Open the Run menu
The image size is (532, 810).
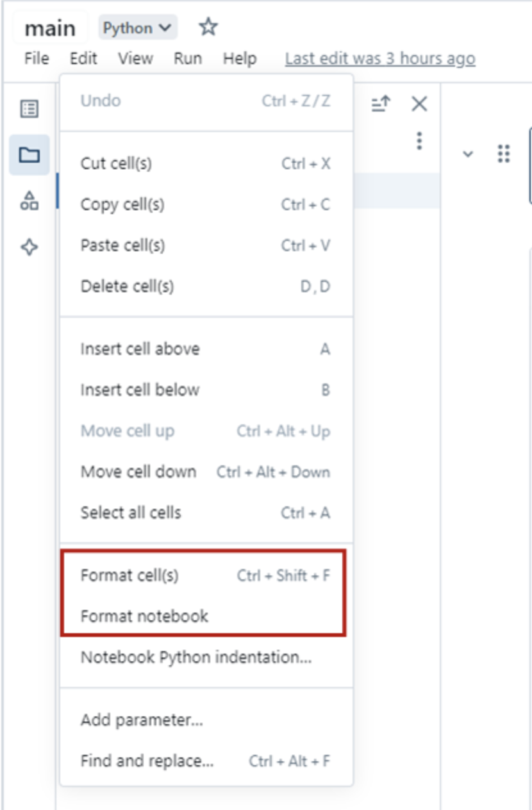coord(188,58)
